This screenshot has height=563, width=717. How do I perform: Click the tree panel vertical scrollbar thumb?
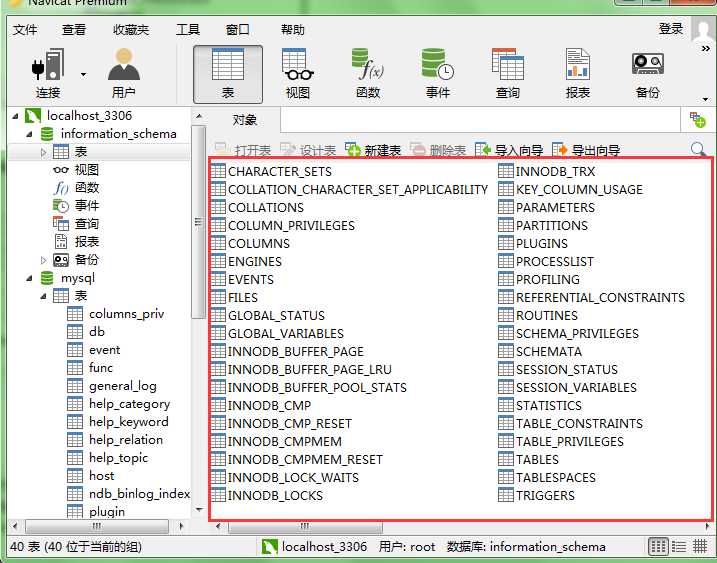198,222
